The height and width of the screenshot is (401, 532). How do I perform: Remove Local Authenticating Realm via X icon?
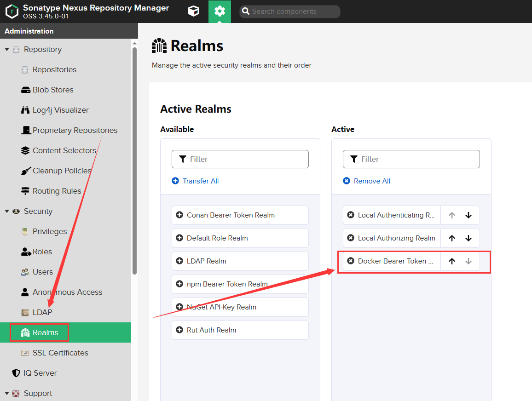351,215
